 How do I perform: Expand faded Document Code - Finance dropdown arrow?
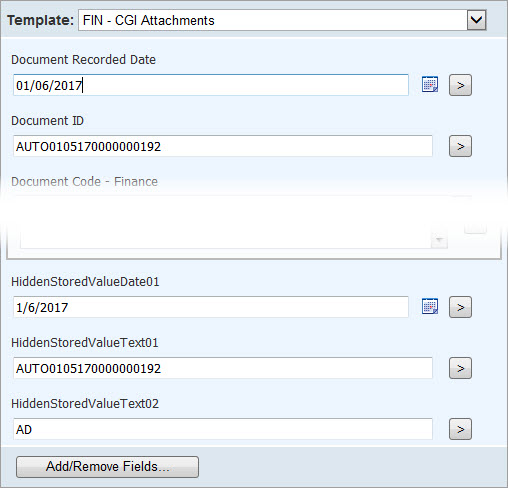coord(439,240)
